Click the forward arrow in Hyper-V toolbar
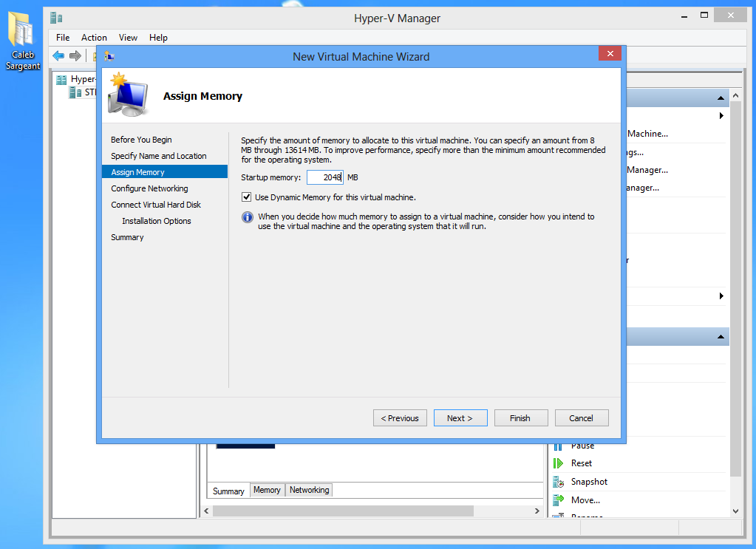Viewport: 756px width, 549px height. [75, 56]
